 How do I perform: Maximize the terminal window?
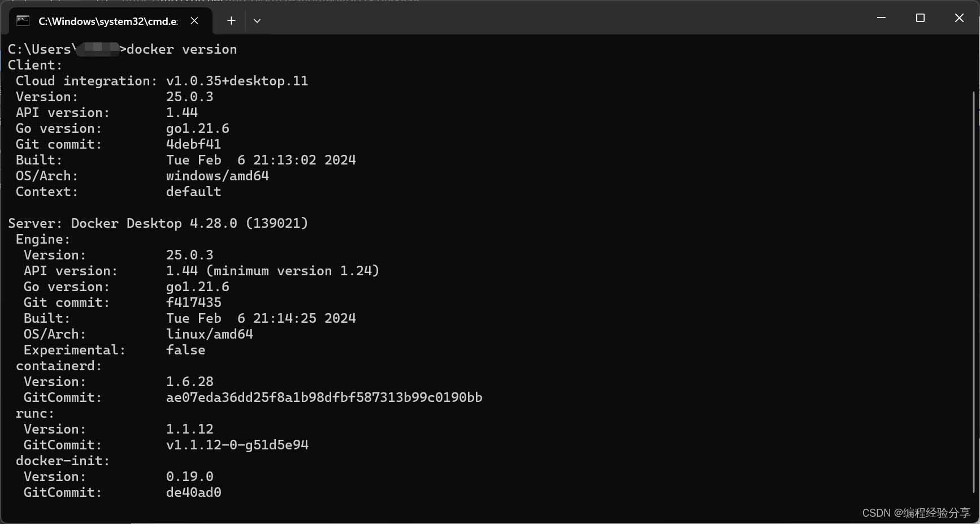(920, 18)
